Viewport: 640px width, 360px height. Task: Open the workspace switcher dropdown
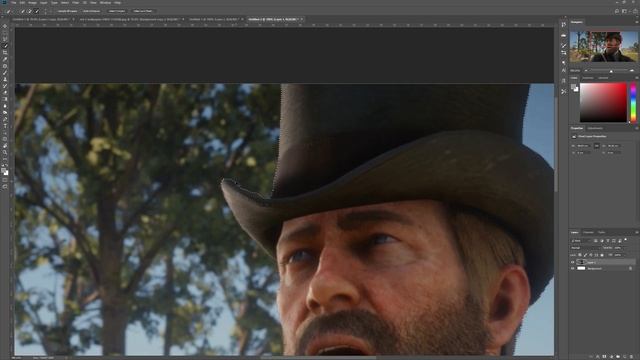[x=624, y=11]
